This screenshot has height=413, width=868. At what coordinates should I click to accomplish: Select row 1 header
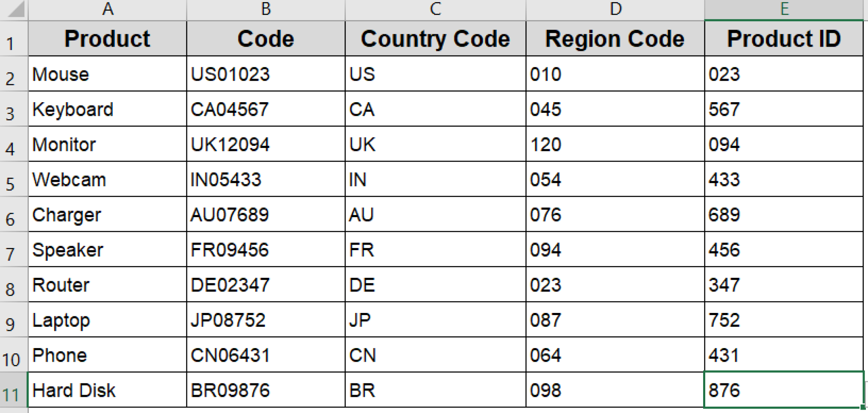click(12, 38)
